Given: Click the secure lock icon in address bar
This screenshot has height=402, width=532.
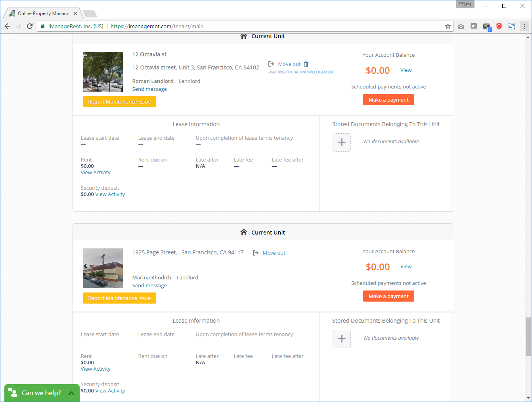Looking at the screenshot, I should coord(42,26).
